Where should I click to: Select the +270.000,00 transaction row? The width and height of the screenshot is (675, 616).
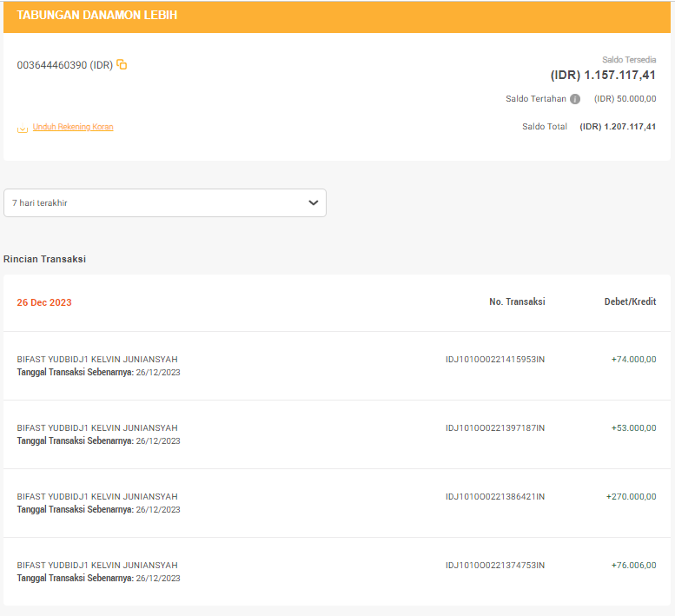coord(337,503)
